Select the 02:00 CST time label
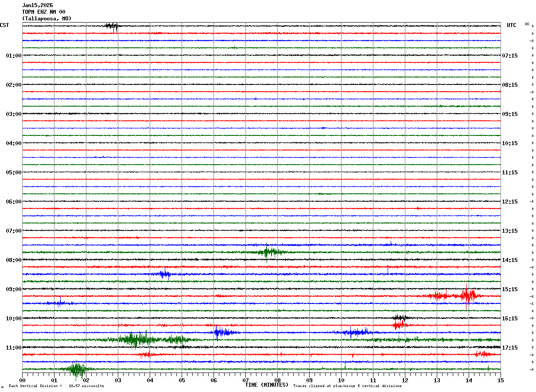This screenshot has width=536, height=392. (x=14, y=85)
